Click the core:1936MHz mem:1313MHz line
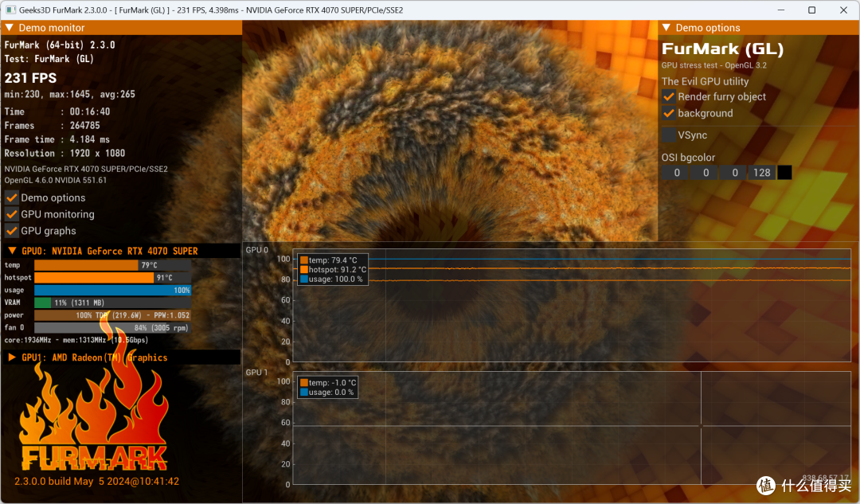This screenshot has height=504, width=860. [76, 340]
